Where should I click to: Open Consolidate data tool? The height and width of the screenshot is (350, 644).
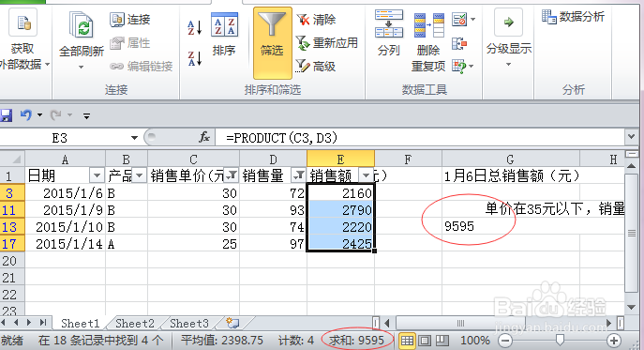coord(459,43)
